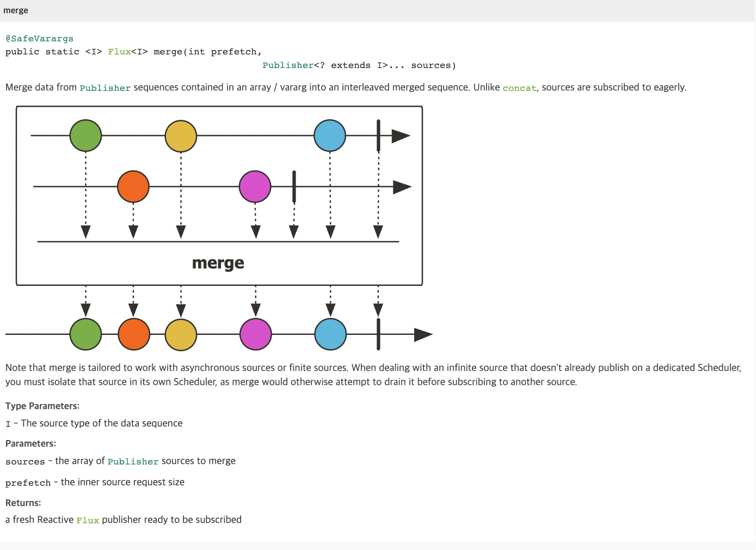Open the Flux return type link in the signature
The image size is (756, 550).
(x=119, y=52)
